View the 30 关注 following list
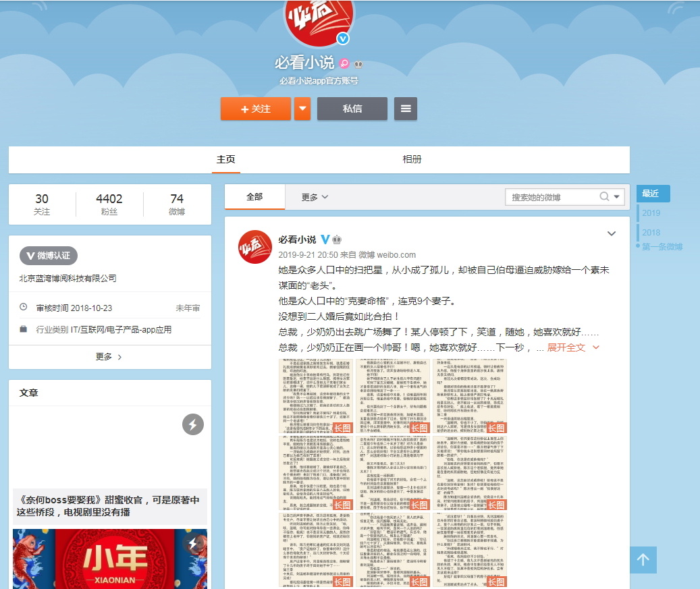This screenshot has height=589, width=700. click(42, 204)
